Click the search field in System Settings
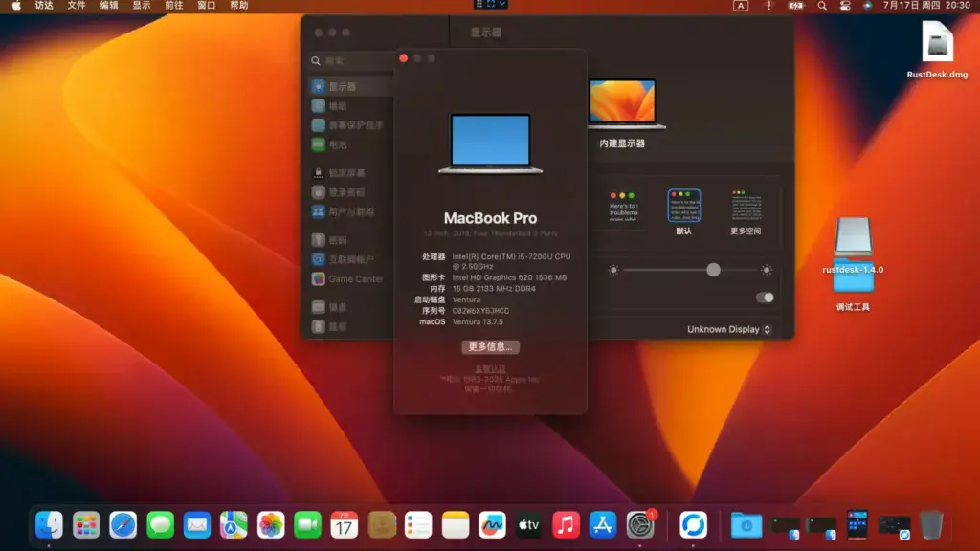This screenshot has width=980, height=551. (x=352, y=60)
